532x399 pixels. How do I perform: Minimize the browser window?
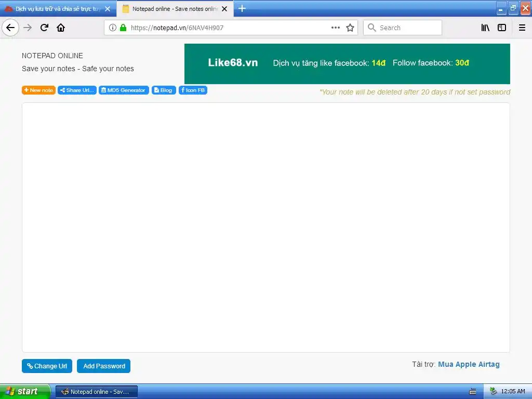(501, 8)
